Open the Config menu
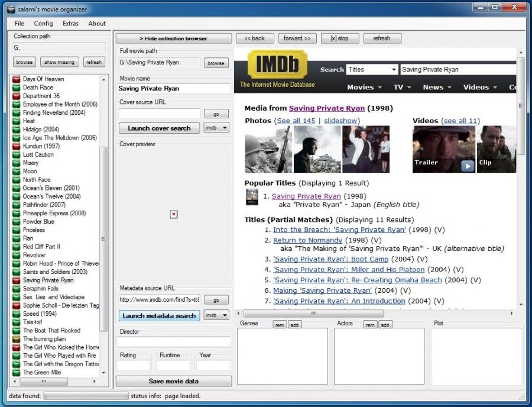Viewport: 532px width, 407px height. point(43,24)
